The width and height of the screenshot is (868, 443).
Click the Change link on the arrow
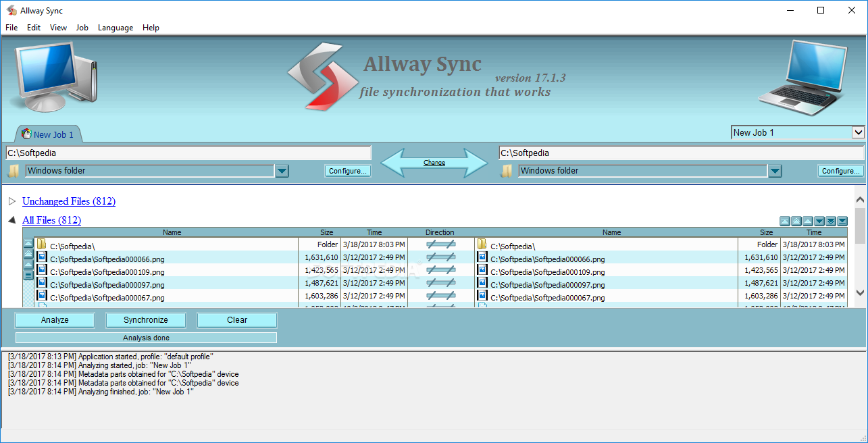pyautogui.click(x=434, y=163)
